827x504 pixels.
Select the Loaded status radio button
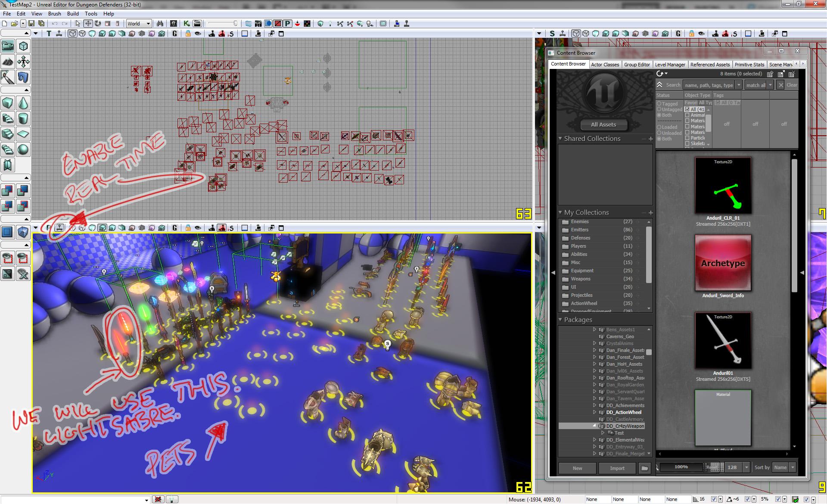click(659, 127)
